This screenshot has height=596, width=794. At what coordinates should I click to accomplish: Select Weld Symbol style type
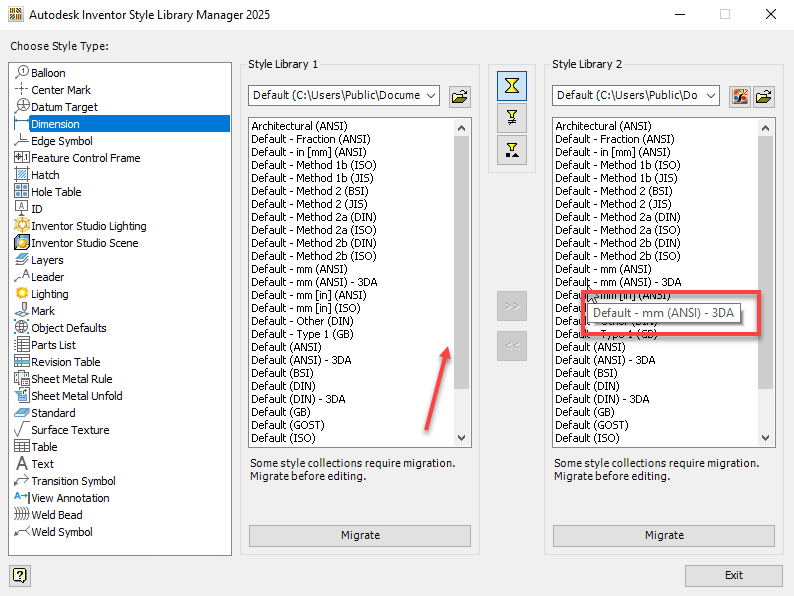[x=62, y=532]
